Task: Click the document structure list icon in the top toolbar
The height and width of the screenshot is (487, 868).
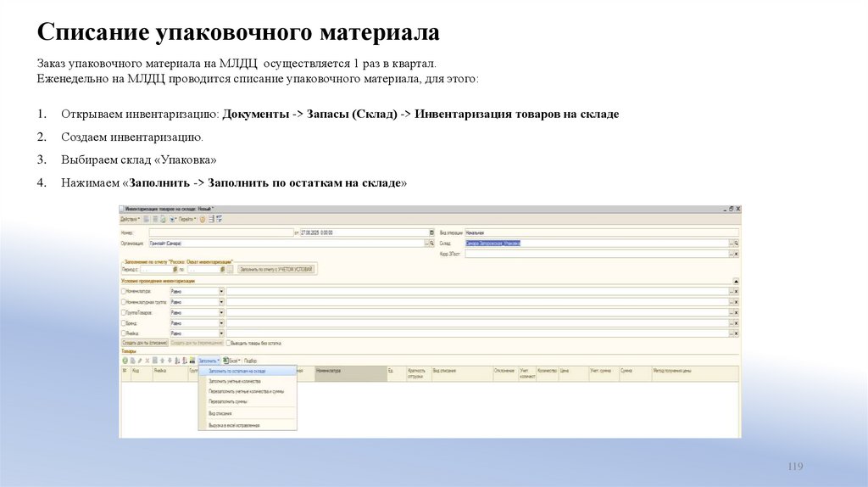Action: coord(211,220)
